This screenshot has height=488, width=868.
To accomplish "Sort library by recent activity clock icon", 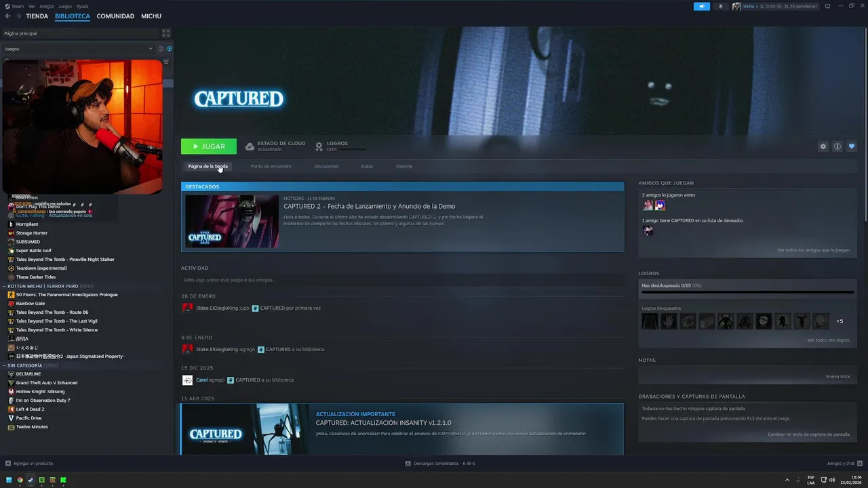I will pos(161,49).
